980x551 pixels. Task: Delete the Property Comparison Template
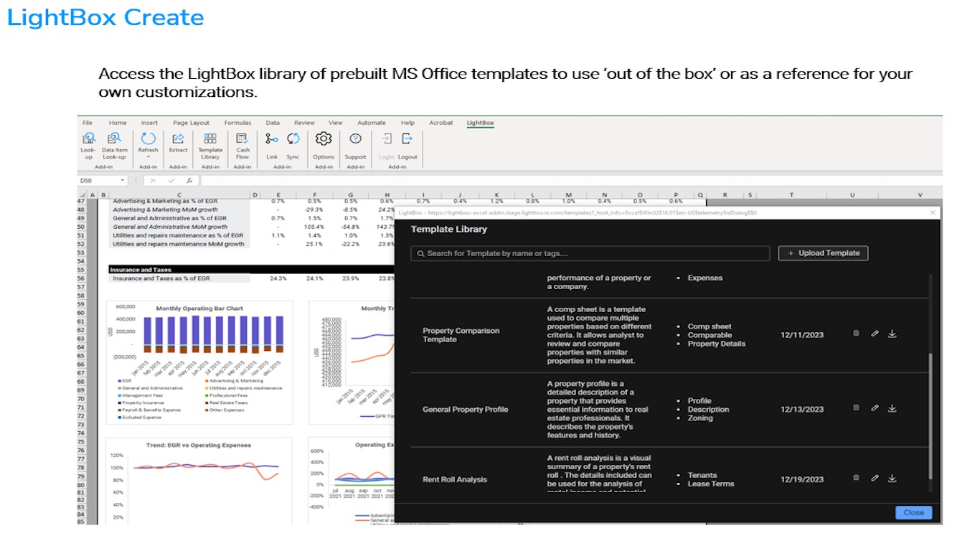[x=856, y=334]
